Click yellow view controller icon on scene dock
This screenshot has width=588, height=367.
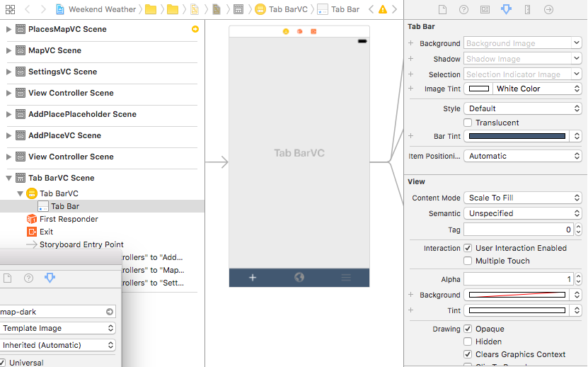(286, 32)
